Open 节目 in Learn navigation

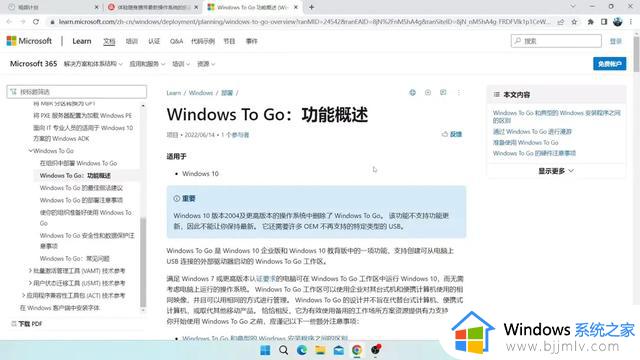click(229, 41)
